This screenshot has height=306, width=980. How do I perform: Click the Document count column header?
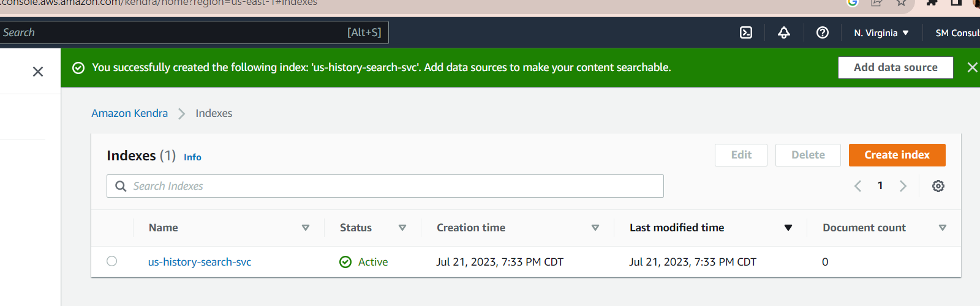[x=864, y=228]
